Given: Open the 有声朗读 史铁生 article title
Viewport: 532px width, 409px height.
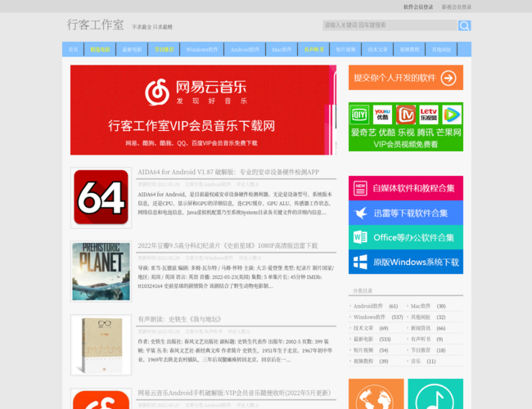Looking at the screenshot, I should pyautogui.click(x=180, y=320).
